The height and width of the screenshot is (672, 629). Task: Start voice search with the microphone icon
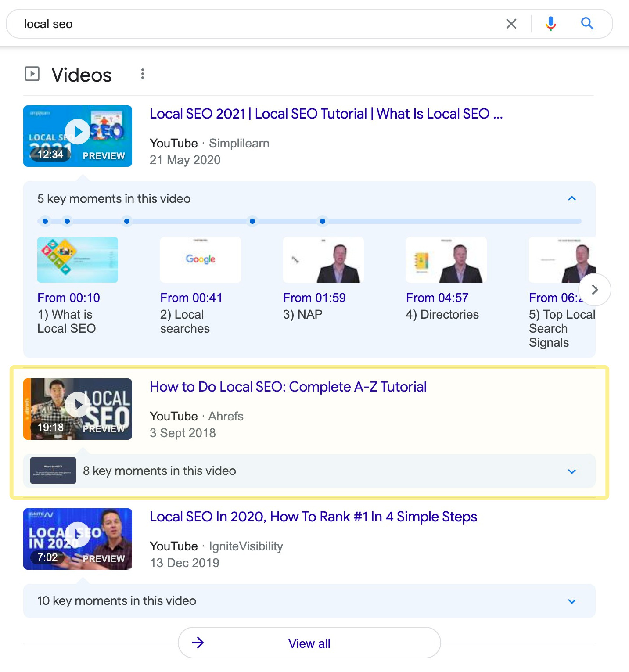click(550, 24)
